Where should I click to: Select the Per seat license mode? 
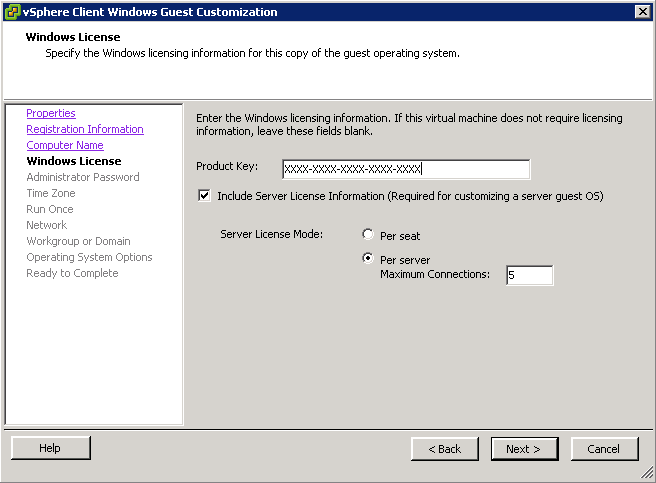tap(368, 234)
